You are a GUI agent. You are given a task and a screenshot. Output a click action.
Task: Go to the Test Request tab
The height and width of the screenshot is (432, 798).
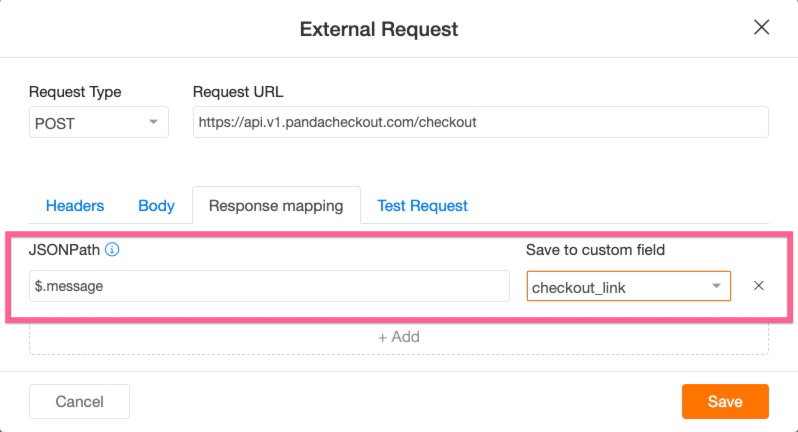(422, 206)
